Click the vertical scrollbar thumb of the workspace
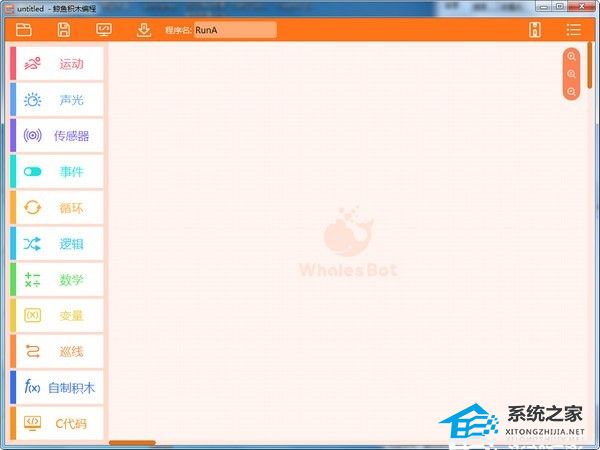The height and width of the screenshot is (450, 600). pyautogui.click(x=590, y=65)
